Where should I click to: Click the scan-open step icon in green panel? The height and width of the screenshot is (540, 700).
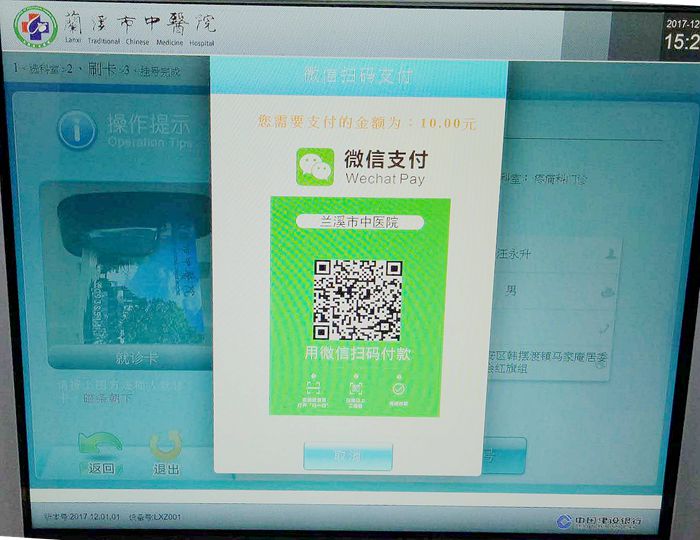tap(313, 387)
